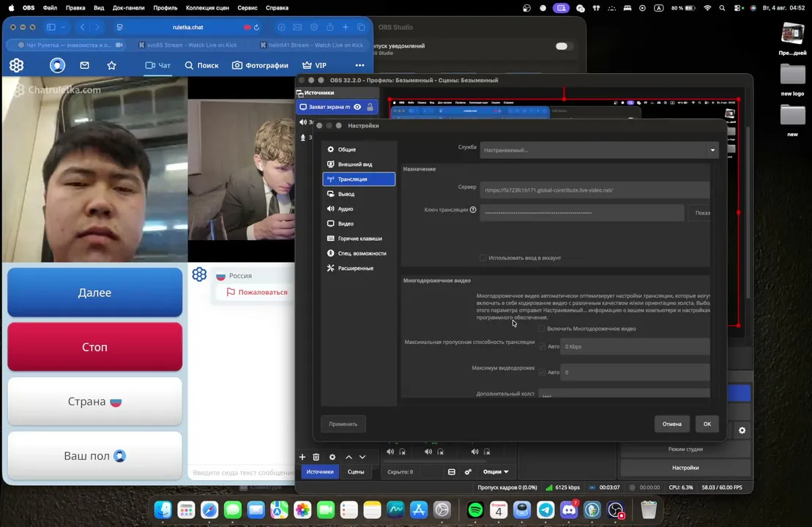Image resolution: width=812 pixels, height=527 pixels.
Task: Click the OBS Settings button behind dialog
Action: click(x=685, y=468)
